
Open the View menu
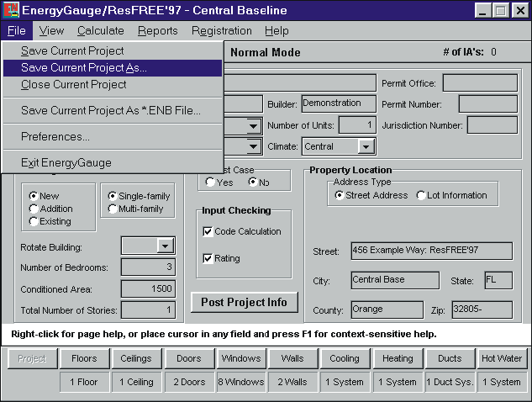[x=51, y=31]
